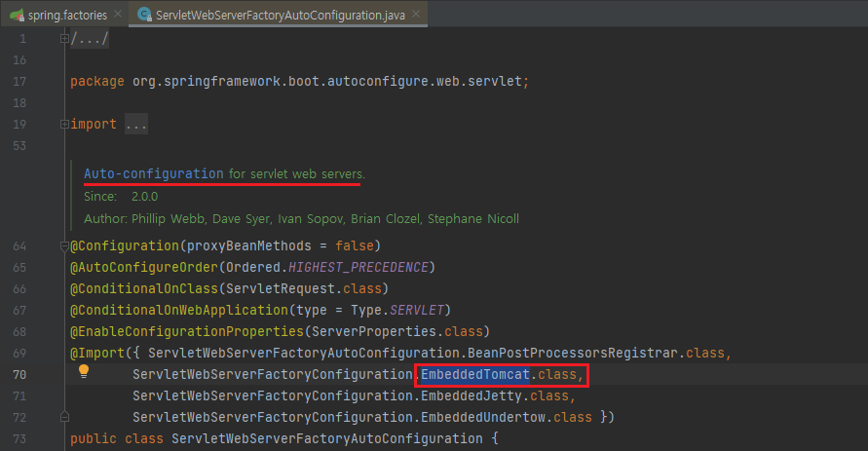
Task: Click proxyBeanMethods on line 64
Action: coord(249,245)
